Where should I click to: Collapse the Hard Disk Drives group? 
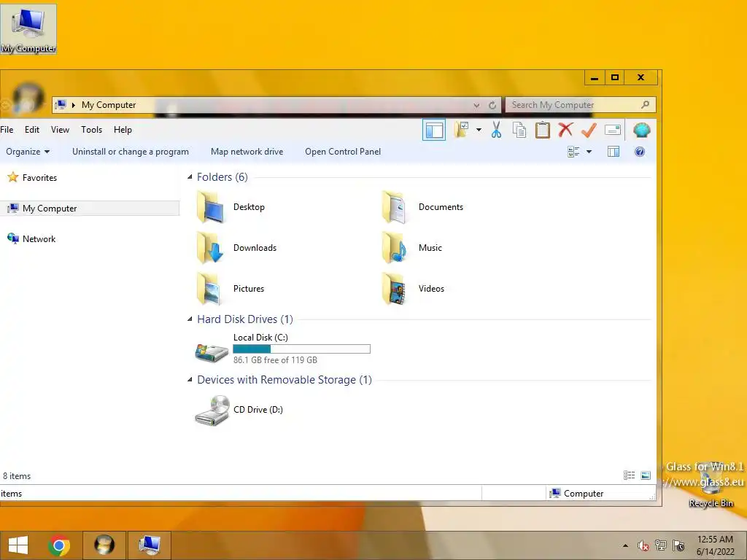(x=190, y=319)
